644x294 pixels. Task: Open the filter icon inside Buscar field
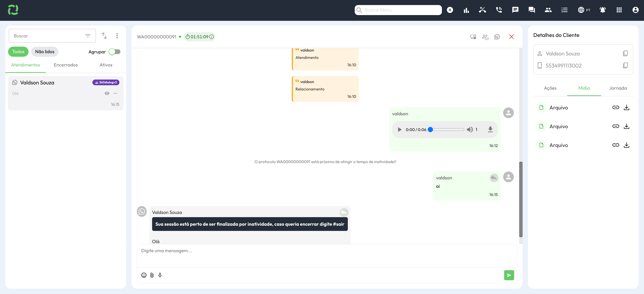[88, 36]
